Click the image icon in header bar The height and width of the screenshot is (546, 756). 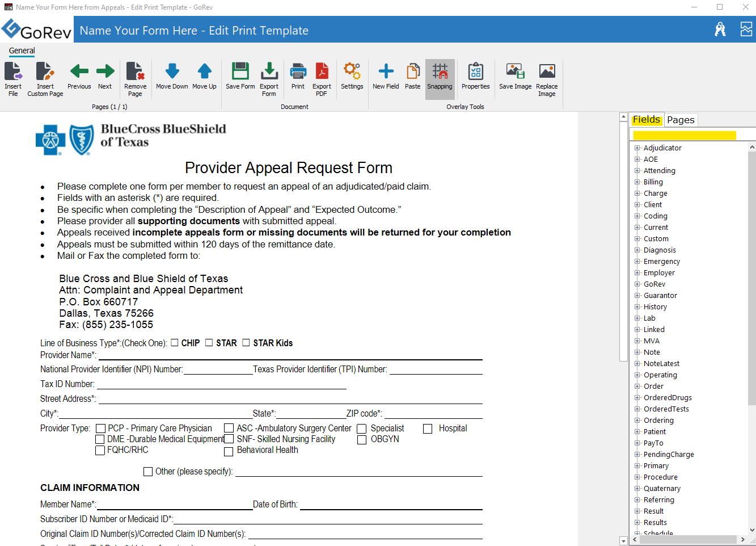pyautogui.click(x=746, y=30)
